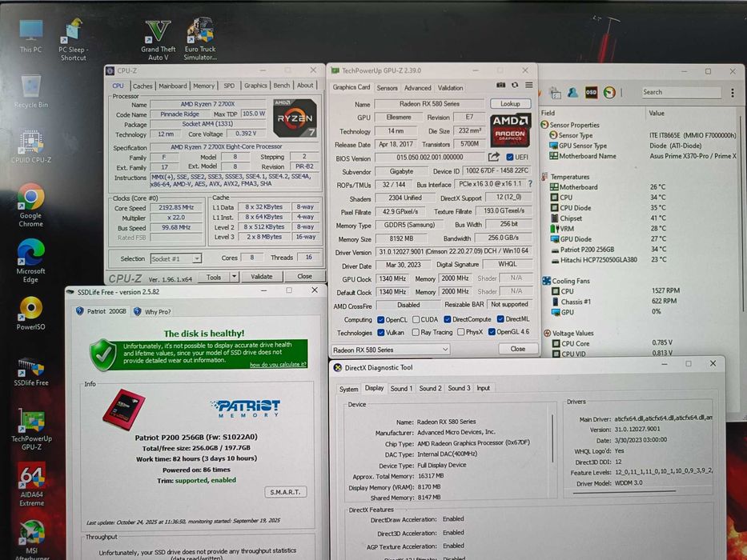The width and height of the screenshot is (747, 560).
Task: Click GPU-Z refresh icon
Action: [515, 86]
